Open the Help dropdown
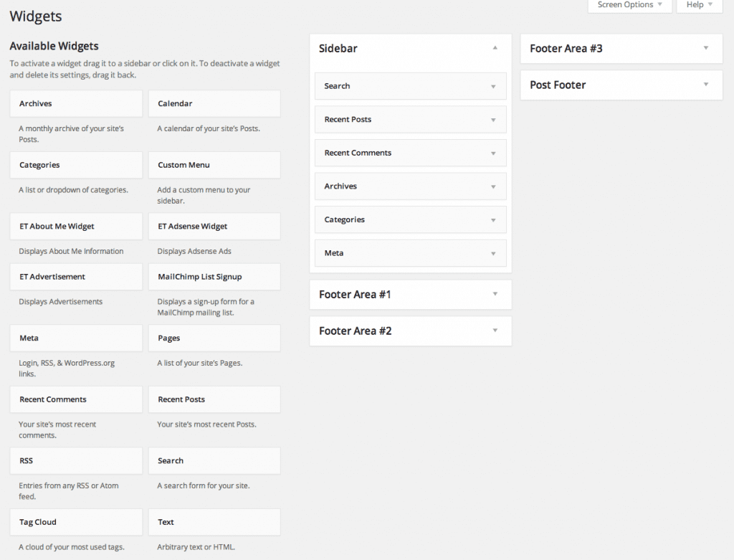The image size is (734, 560). (x=698, y=4)
